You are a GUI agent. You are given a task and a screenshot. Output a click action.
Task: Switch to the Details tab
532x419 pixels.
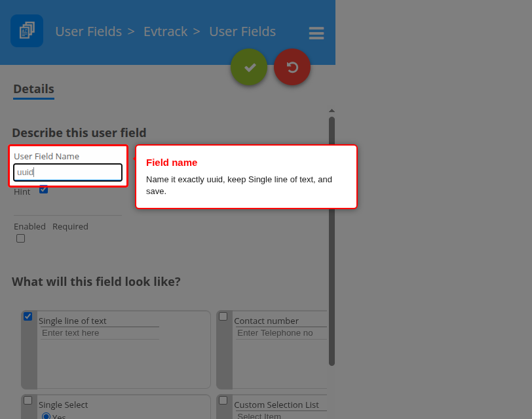coord(33,89)
